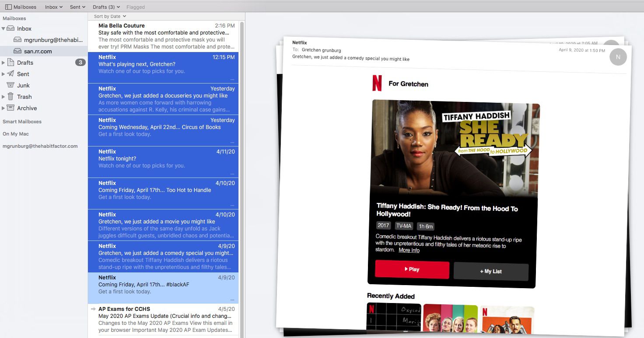The width and height of the screenshot is (644, 338).
Task: Open Netflix email Netflix tonight?
Action: [x=163, y=162]
